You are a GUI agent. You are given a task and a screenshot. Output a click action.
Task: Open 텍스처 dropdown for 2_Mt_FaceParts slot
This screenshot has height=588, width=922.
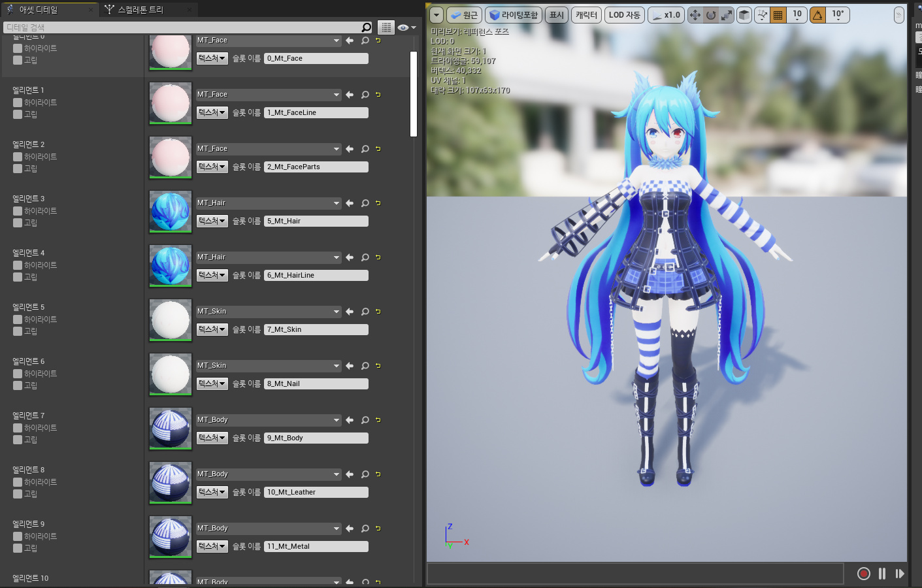click(x=212, y=167)
